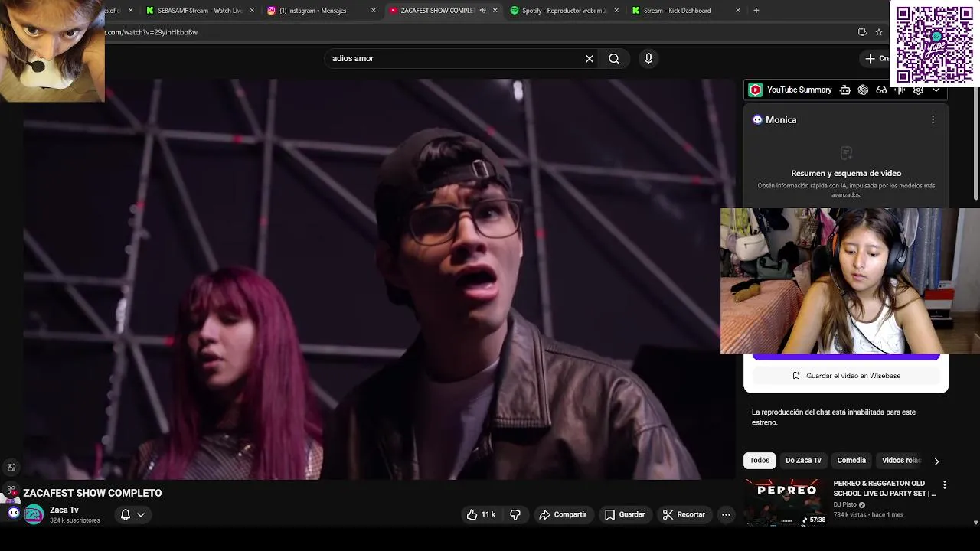Mute the ZACAFEST tab via speaker icon
The width and height of the screenshot is (980, 551).
point(482,11)
